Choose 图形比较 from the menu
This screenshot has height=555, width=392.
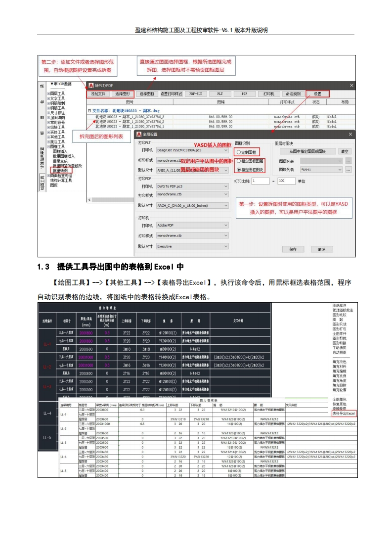click(339, 315)
